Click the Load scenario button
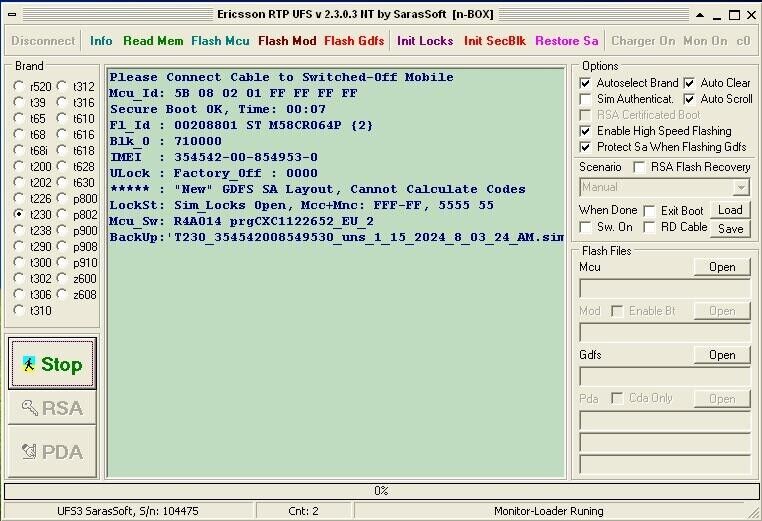The height and width of the screenshot is (521, 762). coord(730,210)
